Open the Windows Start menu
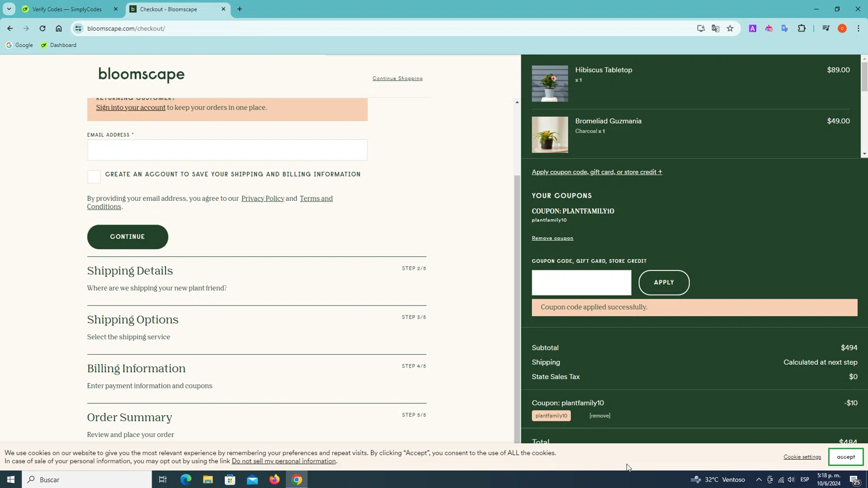 [10, 479]
